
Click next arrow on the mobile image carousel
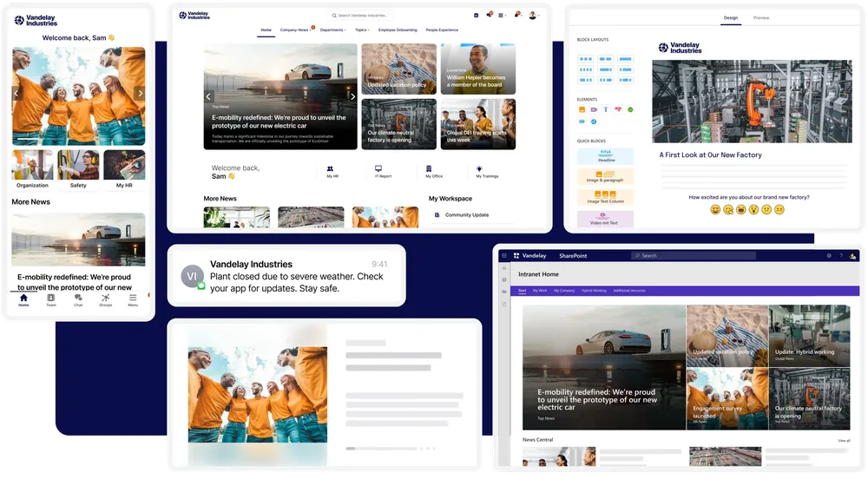(141, 94)
